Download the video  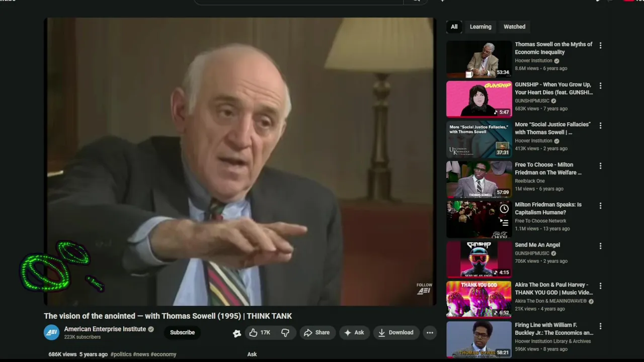click(x=395, y=332)
